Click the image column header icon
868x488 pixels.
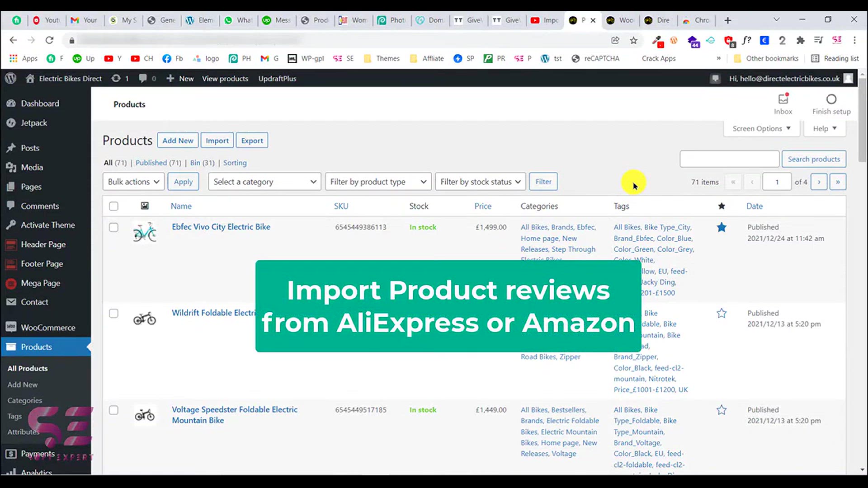(x=145, y=206)
